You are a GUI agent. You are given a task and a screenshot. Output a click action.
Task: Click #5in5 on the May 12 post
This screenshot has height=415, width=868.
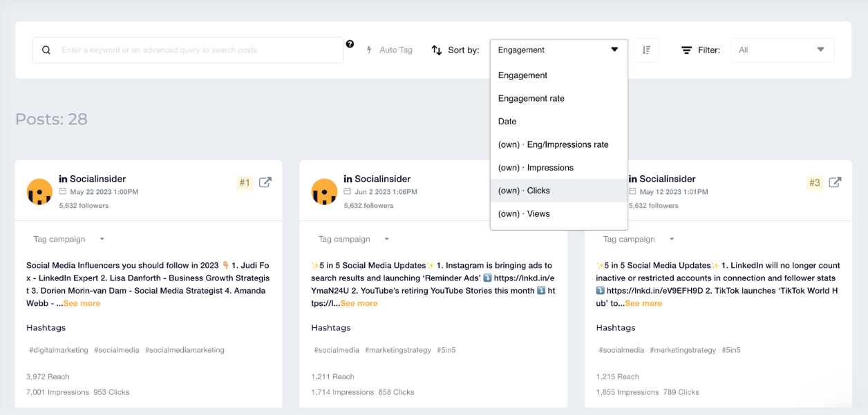[731, 350]
